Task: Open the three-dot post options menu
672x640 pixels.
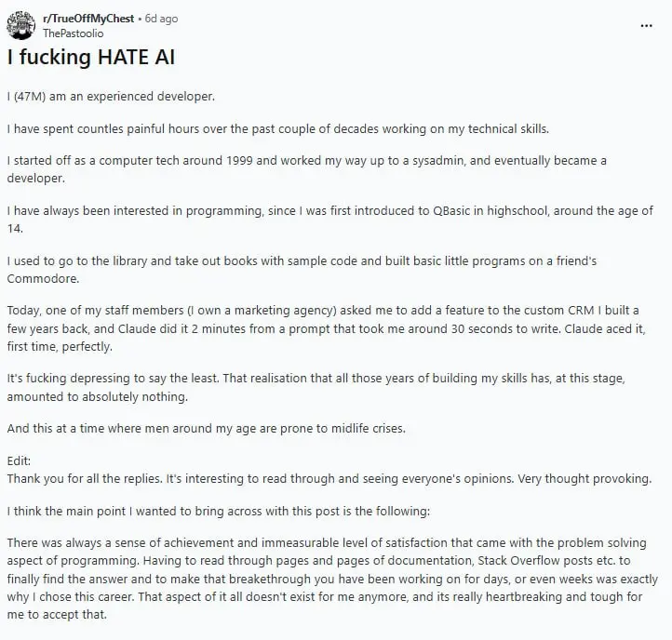Action: tap(646, 26)
